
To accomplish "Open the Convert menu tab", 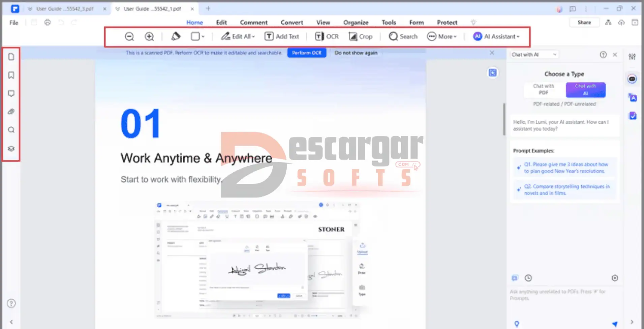I will point(292,23).
